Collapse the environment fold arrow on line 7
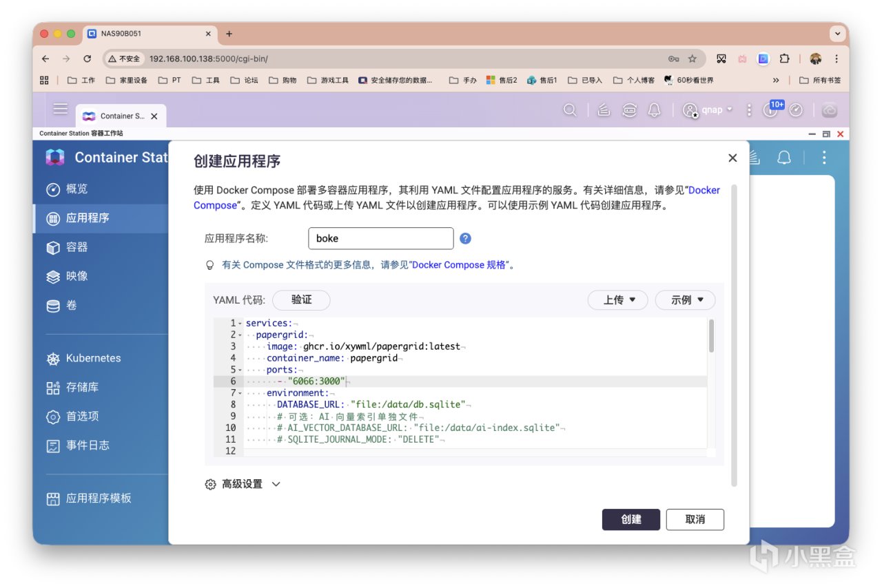Viewport: 882px width, 588px height. pyautogui.click(x=240, y=393)
